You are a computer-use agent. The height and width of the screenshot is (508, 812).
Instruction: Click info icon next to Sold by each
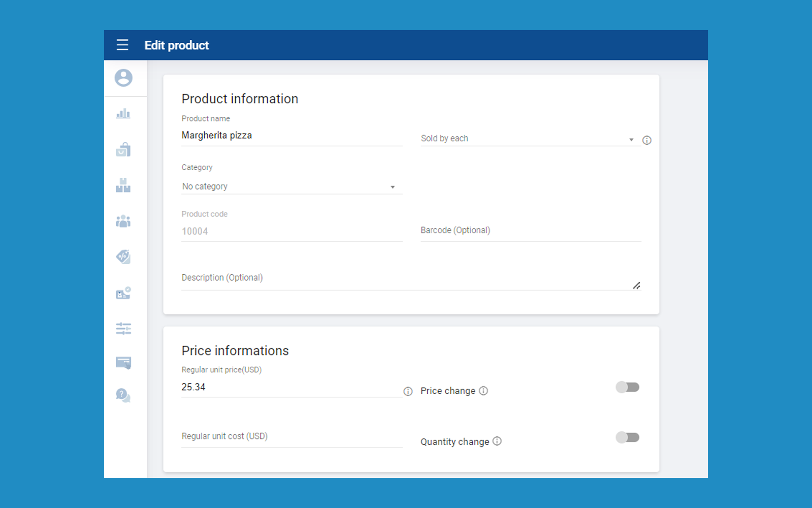click(647, 140)
